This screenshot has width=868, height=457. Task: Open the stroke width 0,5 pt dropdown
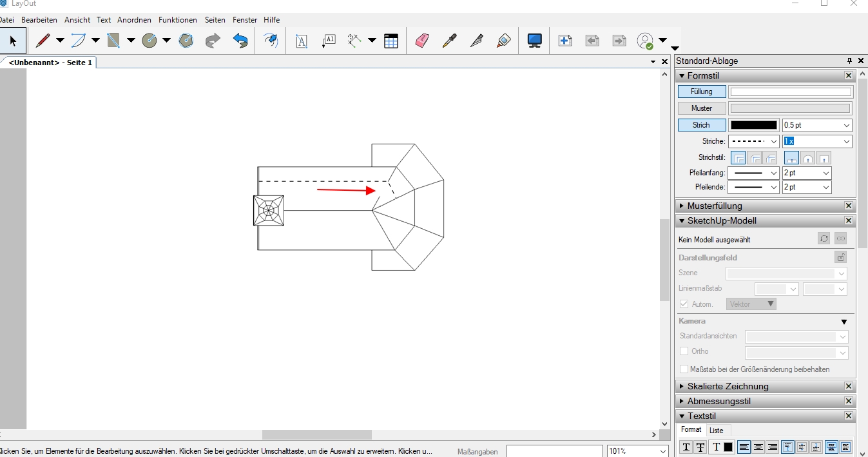816,125
